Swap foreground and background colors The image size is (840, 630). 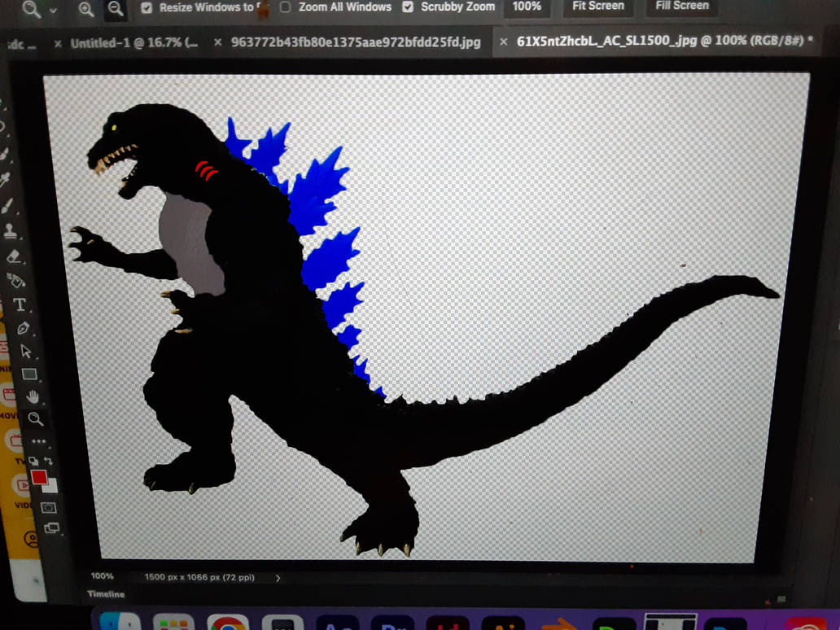[49, 461]
